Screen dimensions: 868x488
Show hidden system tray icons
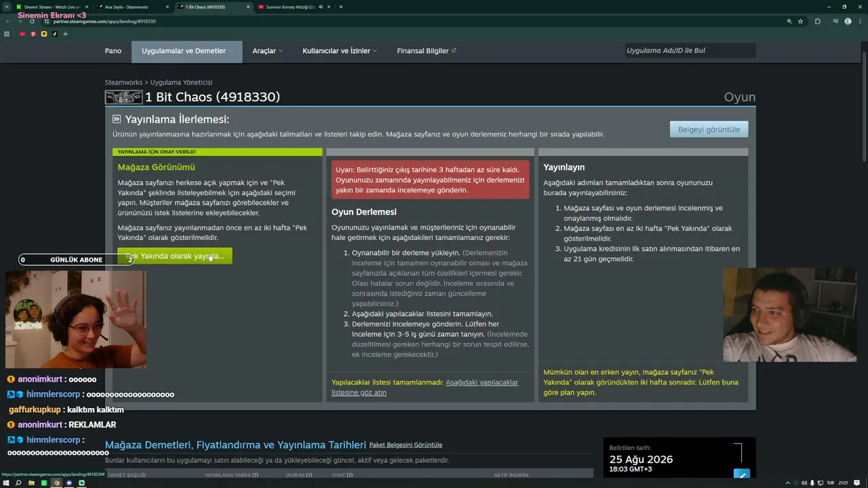789,483
